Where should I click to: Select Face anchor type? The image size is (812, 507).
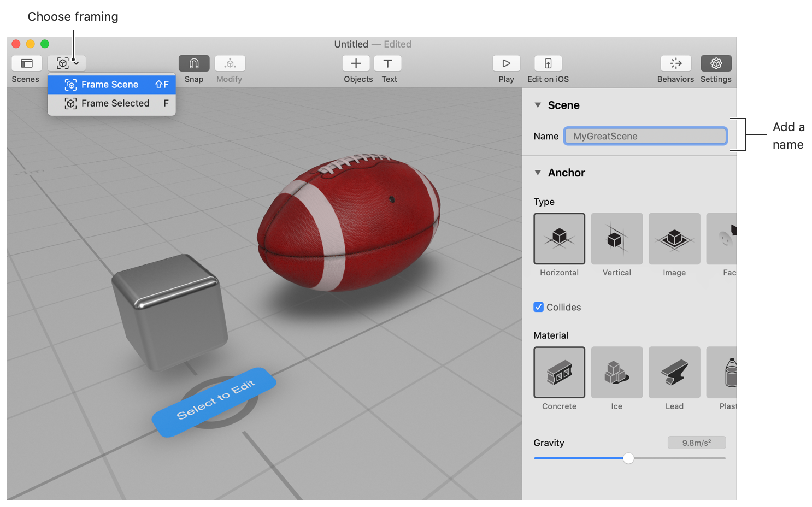(721, 239)
